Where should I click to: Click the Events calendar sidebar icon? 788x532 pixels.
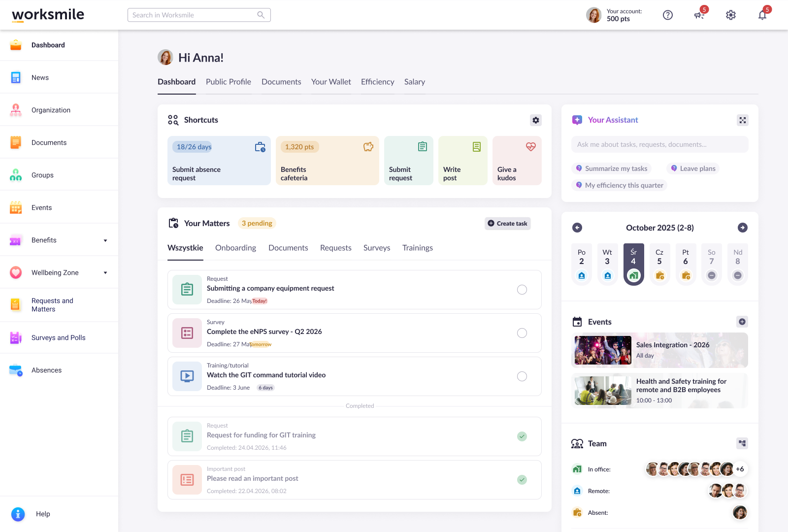click(x=16, y=207)
